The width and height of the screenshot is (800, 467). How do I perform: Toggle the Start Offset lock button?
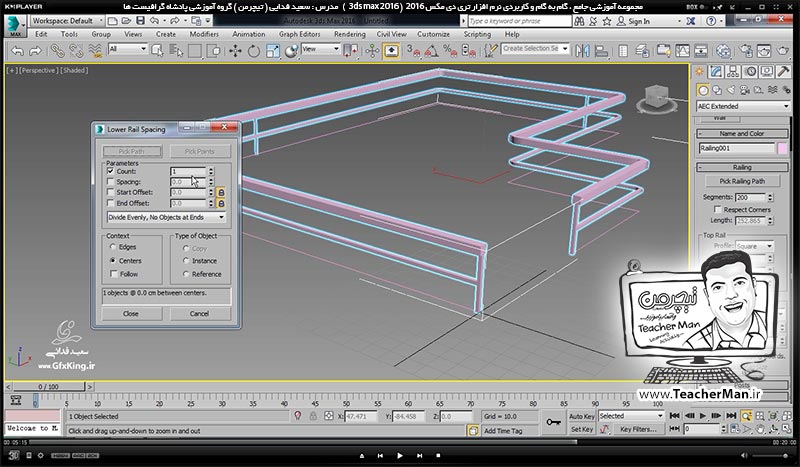(x=221, y=192)
